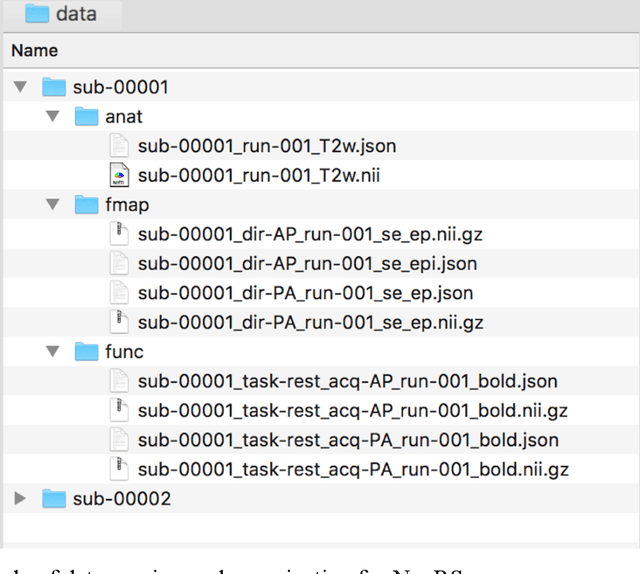Image resolution: width=640 pixels, height=574 pixels.
Task: Click the func folder icon
Action: coord(87,351)
